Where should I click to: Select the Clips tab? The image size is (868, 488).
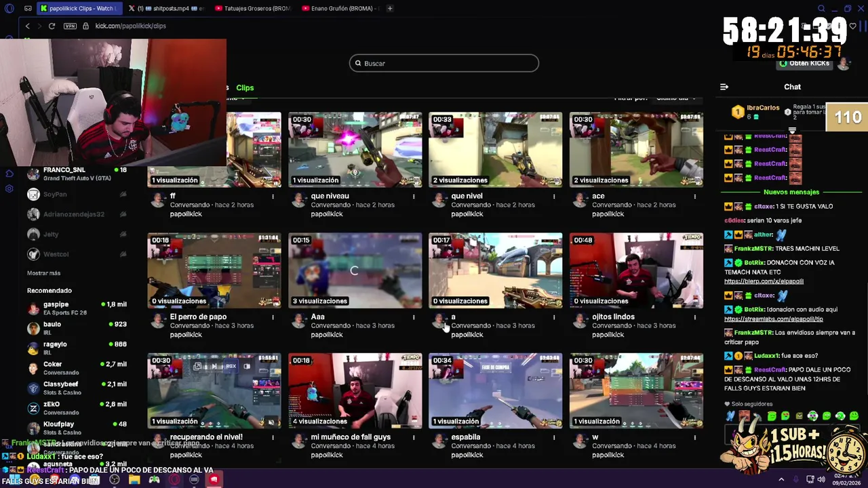coord(245,87)
